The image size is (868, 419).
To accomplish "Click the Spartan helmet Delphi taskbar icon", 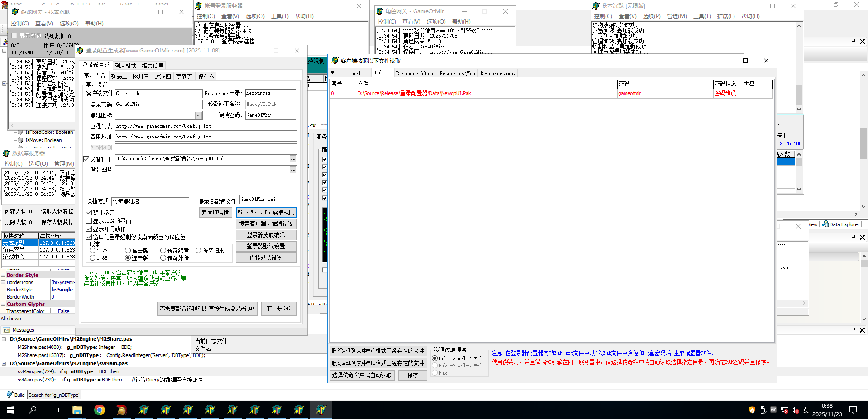I will (121, 410).
